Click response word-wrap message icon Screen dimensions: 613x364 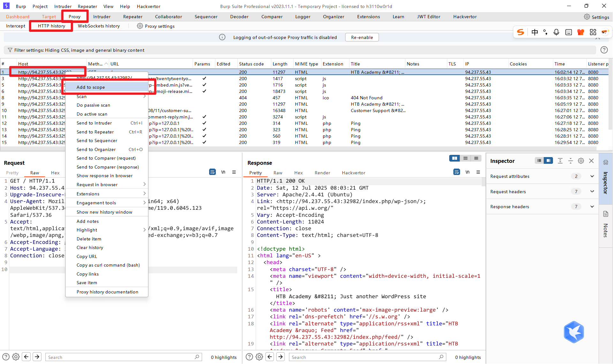457,172
